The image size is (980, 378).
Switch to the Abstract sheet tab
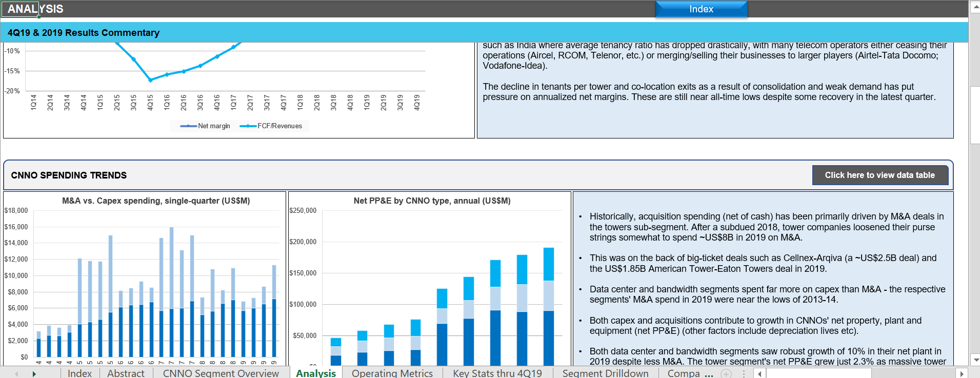coord(126,373)
